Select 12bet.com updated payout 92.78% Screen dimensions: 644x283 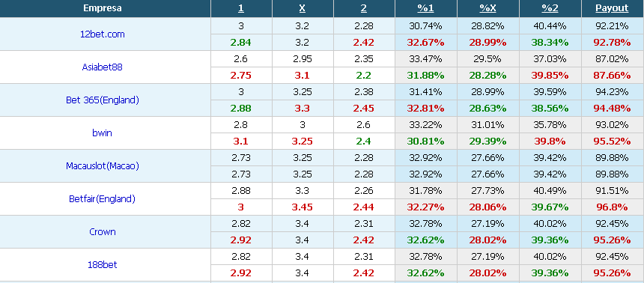click(612, 43)
